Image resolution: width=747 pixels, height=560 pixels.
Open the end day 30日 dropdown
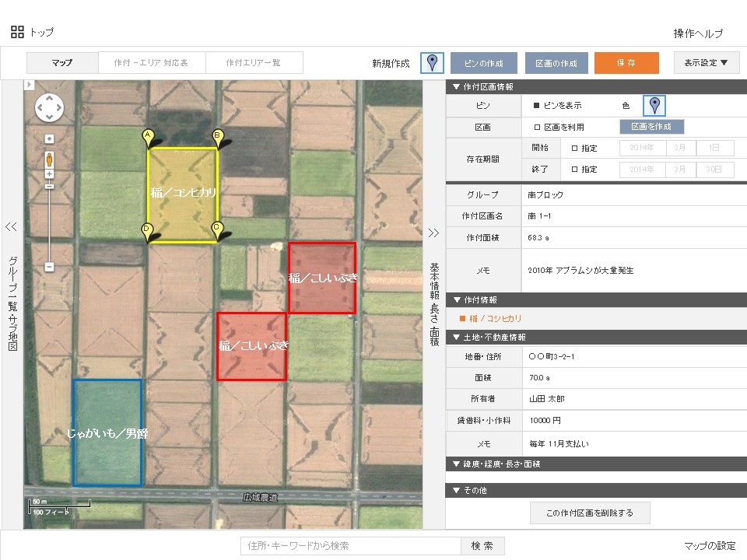(714, 169)
